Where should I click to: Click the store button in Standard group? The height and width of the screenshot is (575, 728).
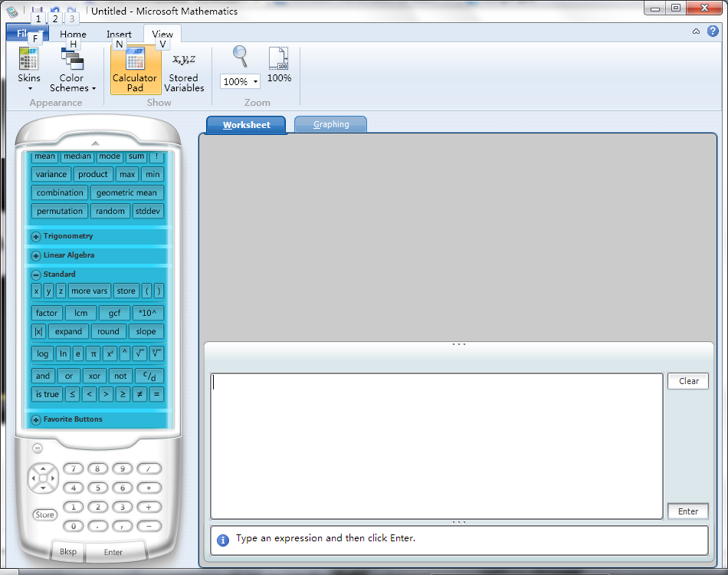126,291
